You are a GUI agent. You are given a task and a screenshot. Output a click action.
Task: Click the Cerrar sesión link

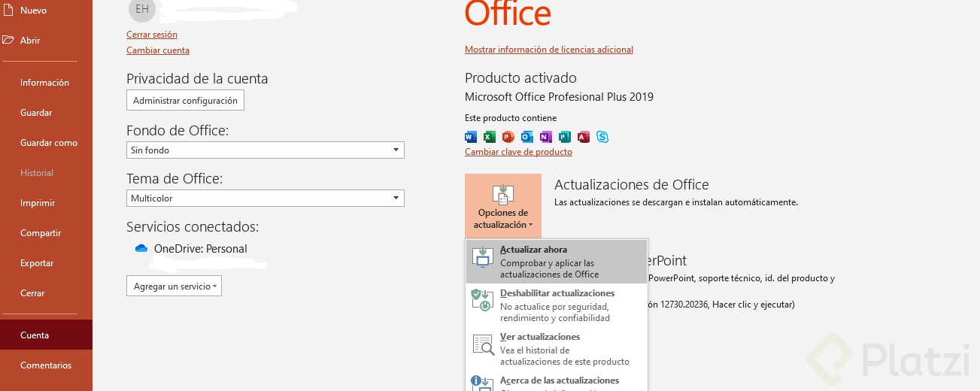click(152, 35)
